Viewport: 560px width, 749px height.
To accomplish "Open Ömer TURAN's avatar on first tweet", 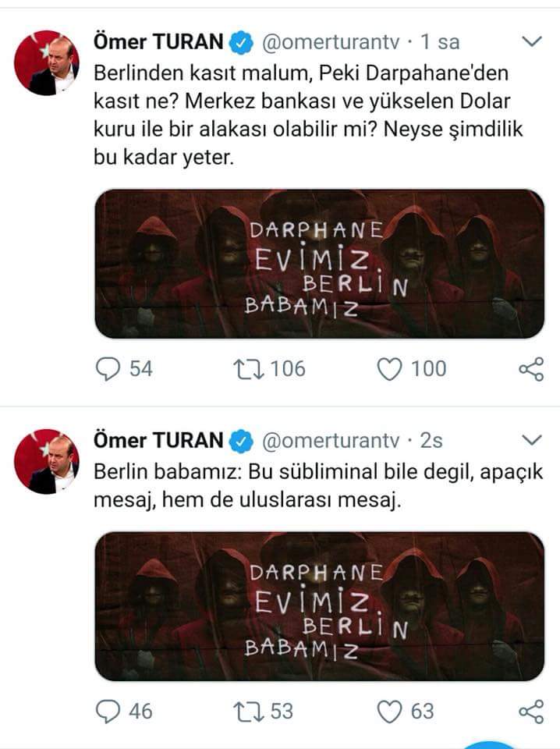I will [47, 62].
